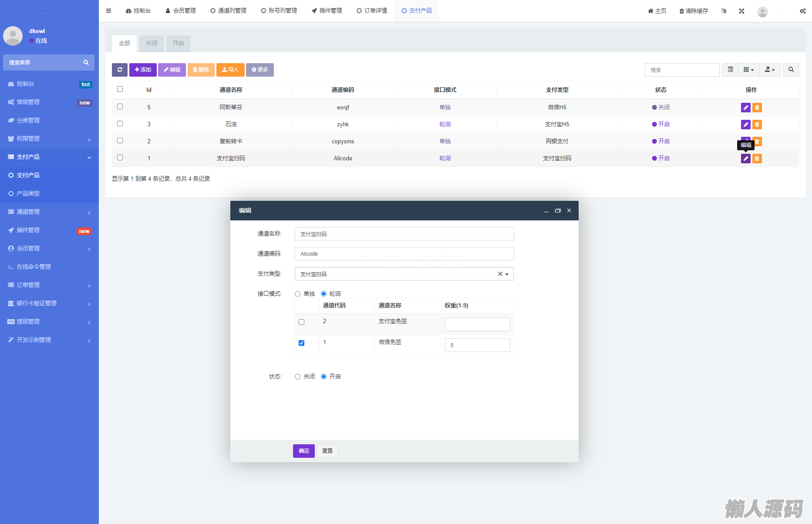
Task: Click the orange delete icon for row 阿斯蒂芬
Action: [757, 108]
